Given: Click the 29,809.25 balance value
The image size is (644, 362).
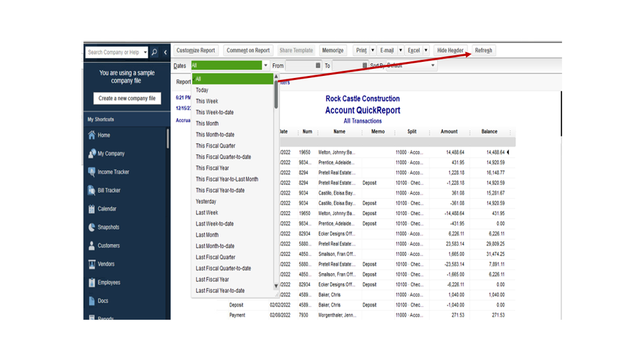Looking at the screenshot, I should tap(495, 243).
